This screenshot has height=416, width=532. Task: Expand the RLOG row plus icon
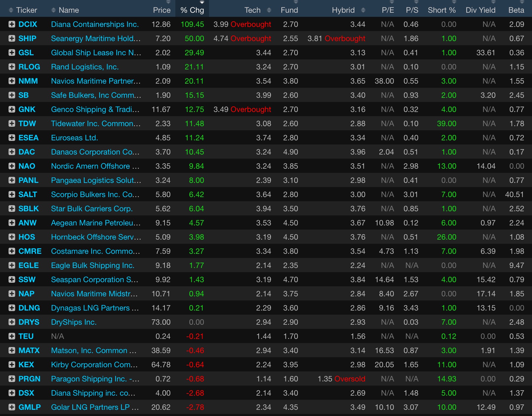pos(12,67)
